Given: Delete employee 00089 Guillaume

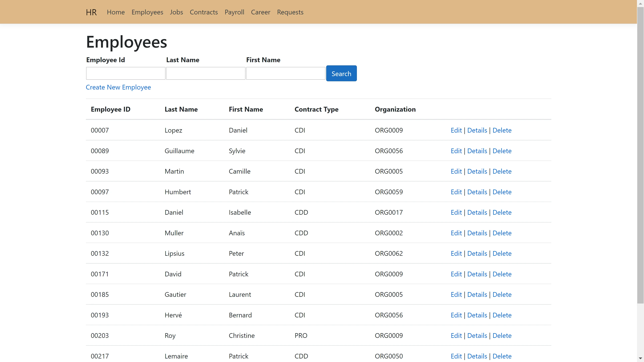Looking at the screenshot, I should click(502, 151).
